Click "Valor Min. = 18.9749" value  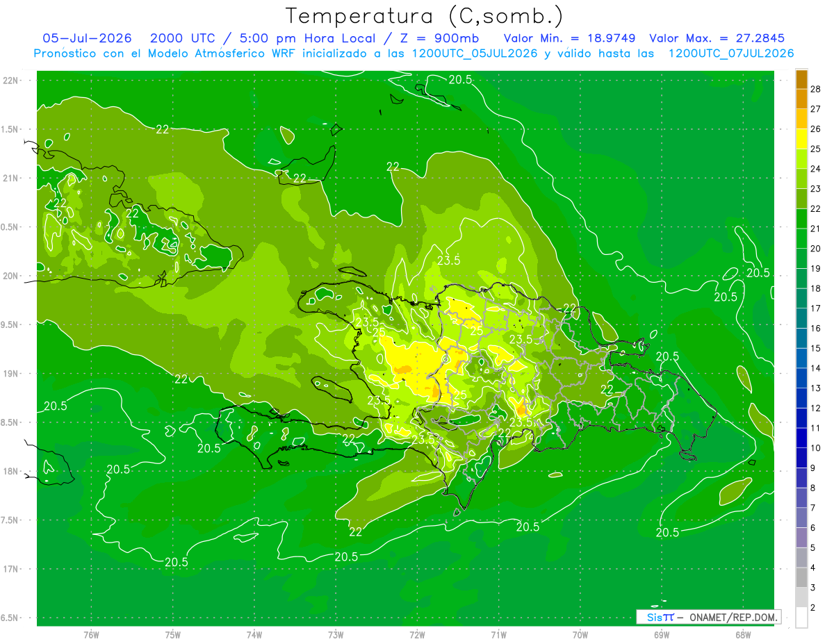569,38
